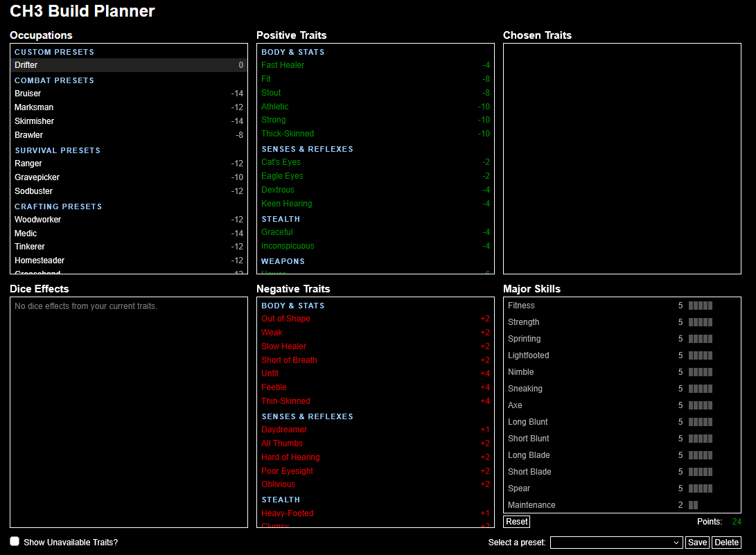Click the Save preset button
The width and height of the screenshot is (756, 555).
click(x=697, y=543)
